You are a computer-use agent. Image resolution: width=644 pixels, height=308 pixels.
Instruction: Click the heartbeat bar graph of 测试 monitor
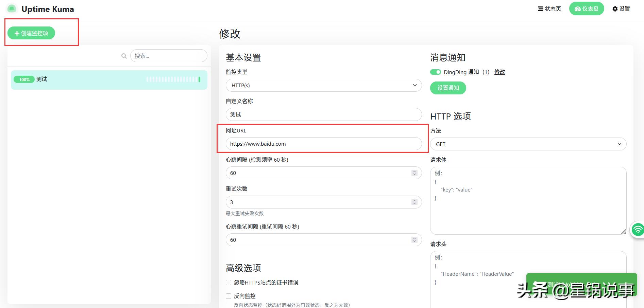coord(173,79)
